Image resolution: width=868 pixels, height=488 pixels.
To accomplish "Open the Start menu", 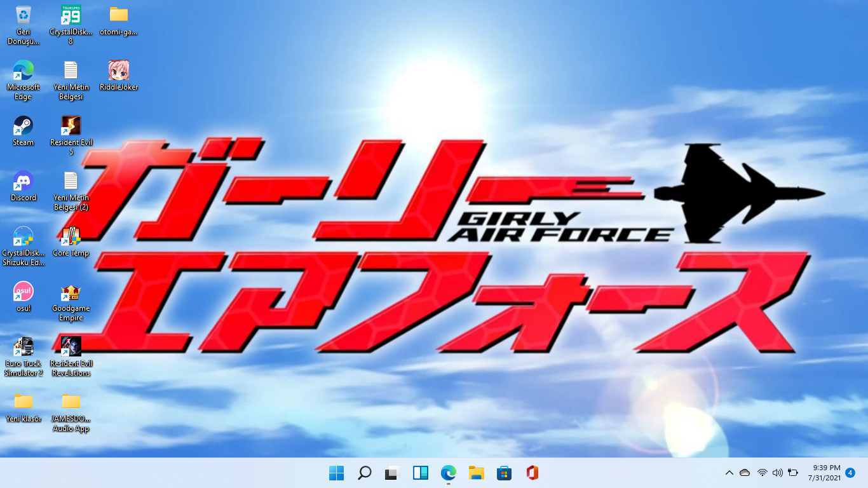I will click(336, 473).
